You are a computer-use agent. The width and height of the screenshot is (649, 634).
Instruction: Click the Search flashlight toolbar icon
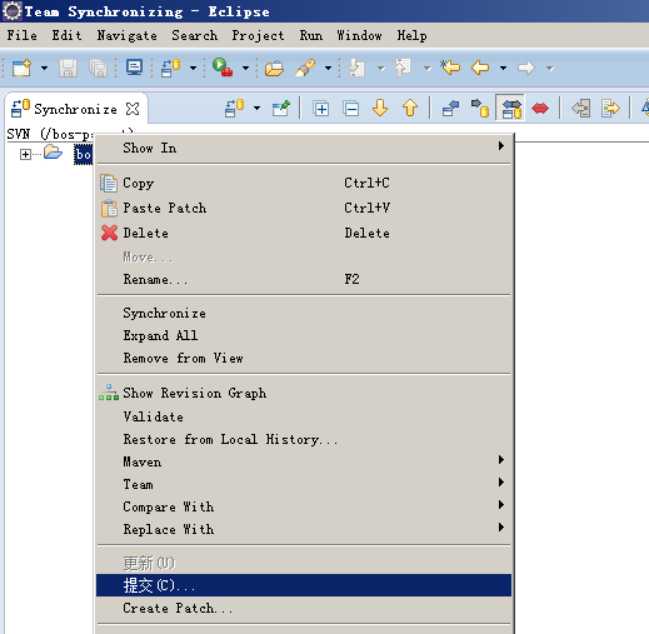(305, 67)
